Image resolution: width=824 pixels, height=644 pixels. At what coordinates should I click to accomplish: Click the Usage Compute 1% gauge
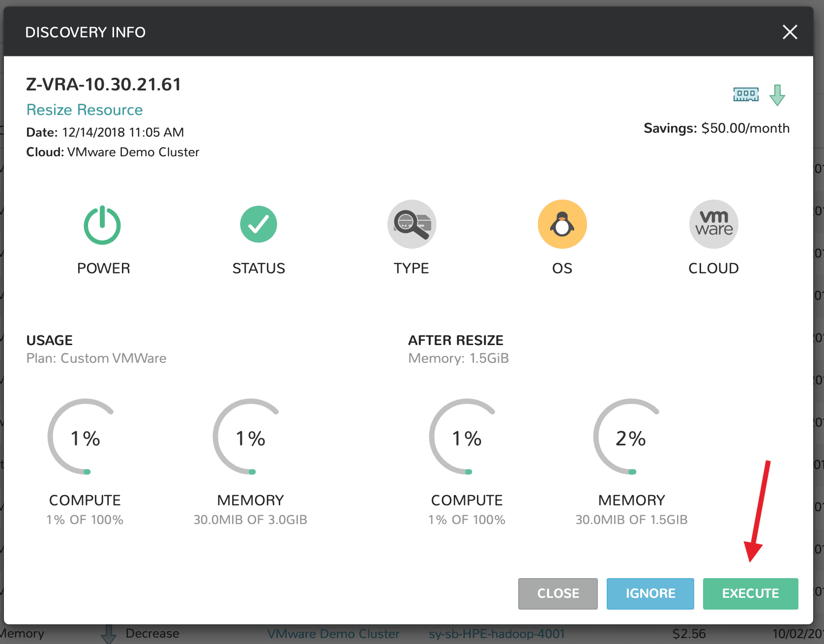pos(85,437)
